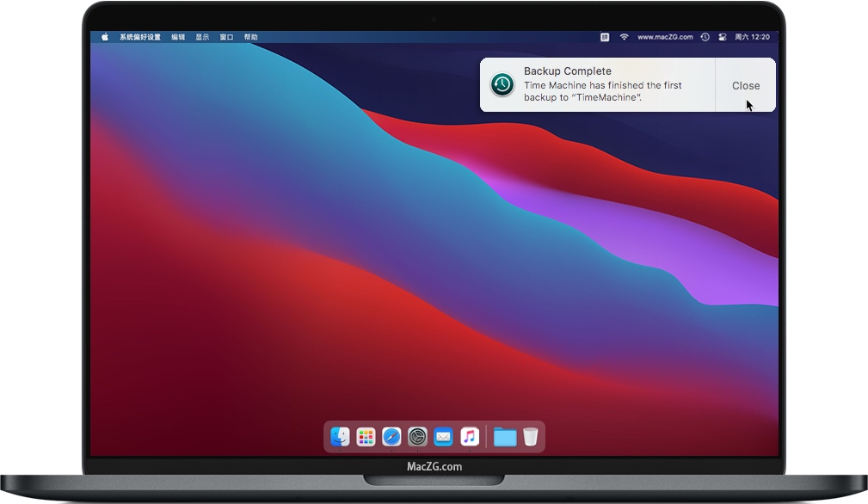Open the Mail app in Dock
Screen dimensions: 868x504
(443, 437)
